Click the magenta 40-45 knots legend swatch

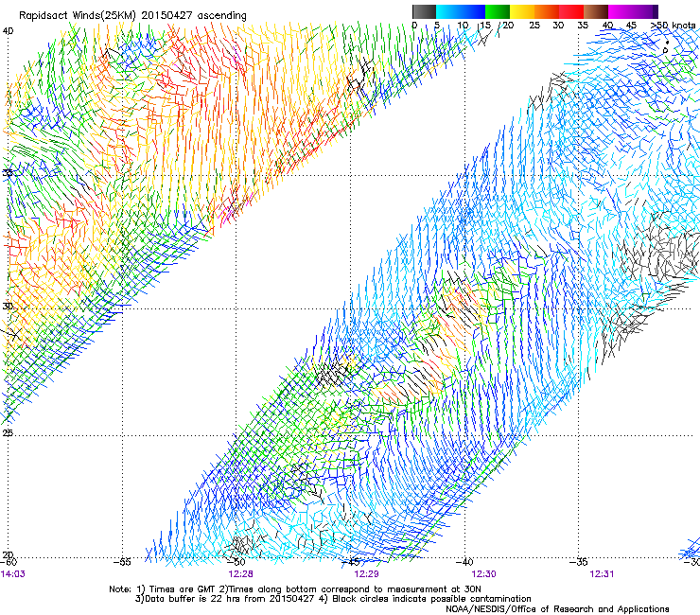[x=621, y=11]
